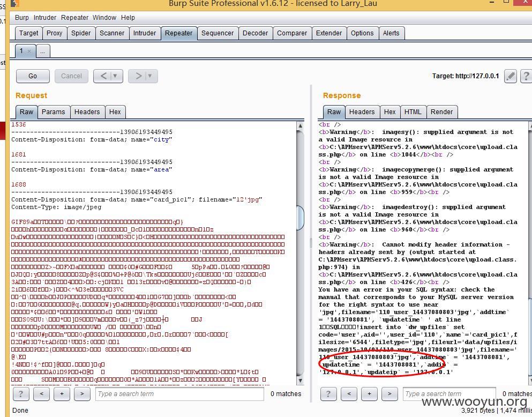532x417 pixels.
Task: Go to next request in history
Action: click(138, 76)
